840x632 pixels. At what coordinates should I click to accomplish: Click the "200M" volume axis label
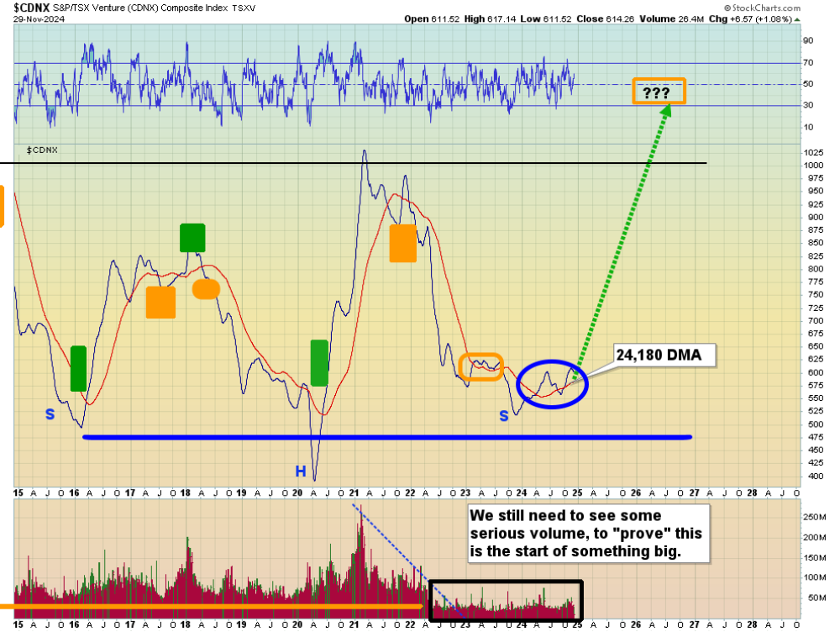coord(814,538)
